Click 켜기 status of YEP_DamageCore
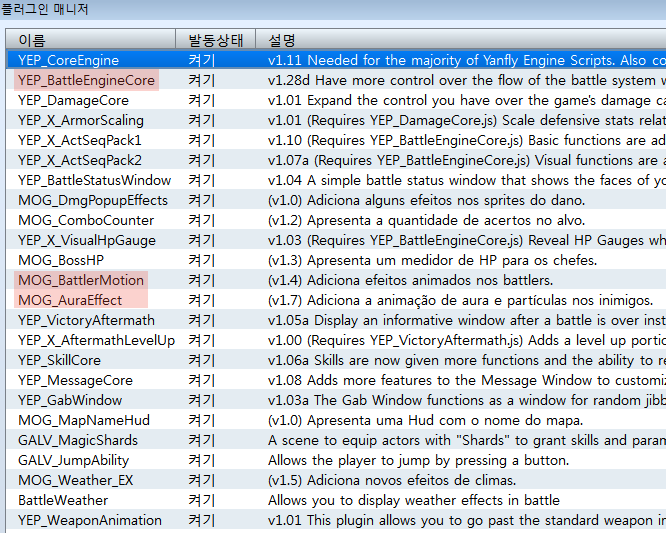666x533 pixels. [x=202, y=100]
